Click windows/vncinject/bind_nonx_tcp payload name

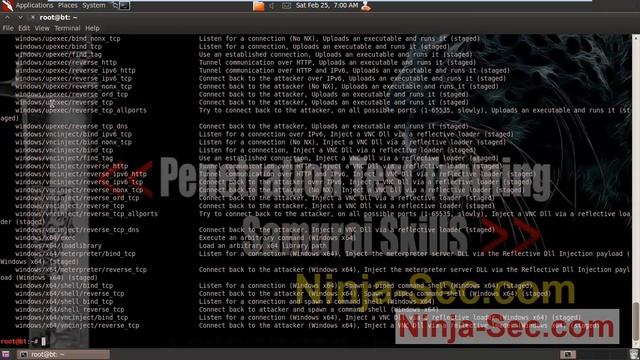pyautogui.click(x=73, y=142)
